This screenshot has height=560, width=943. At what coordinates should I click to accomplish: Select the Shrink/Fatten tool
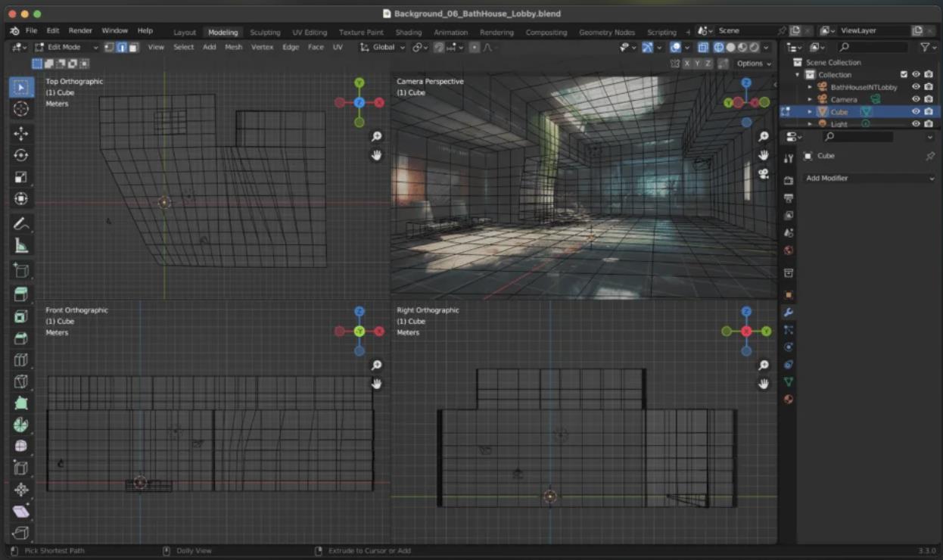[x=21, y=490]
